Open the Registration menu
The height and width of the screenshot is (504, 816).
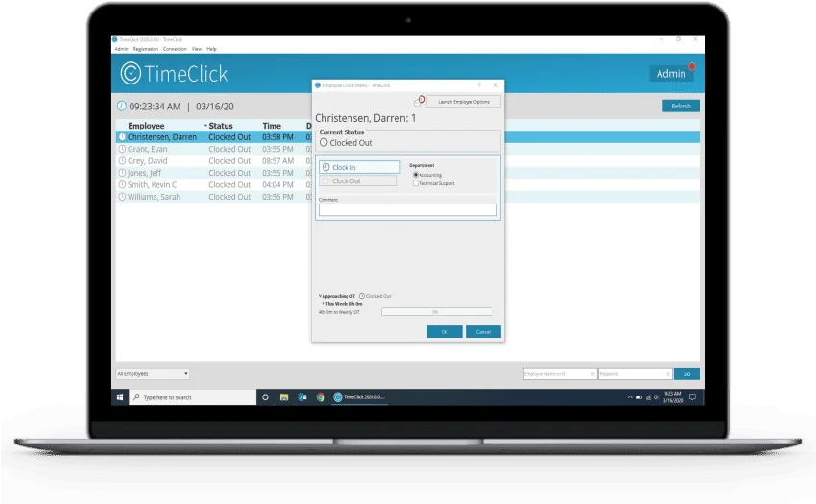click(x=145, y=49)
